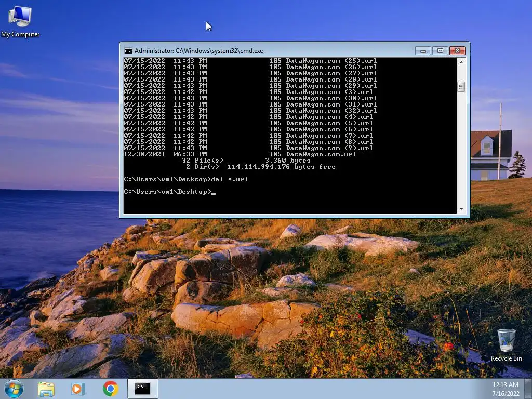The image size is (532, 399).
Task: Click the line 'DataWagon.com (26).url'
Action: (250, 67)
